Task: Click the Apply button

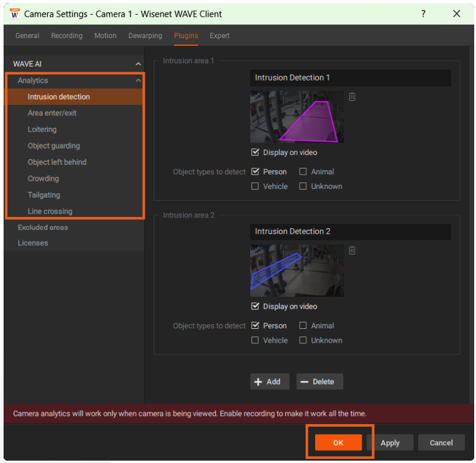Action: (390, 443)
